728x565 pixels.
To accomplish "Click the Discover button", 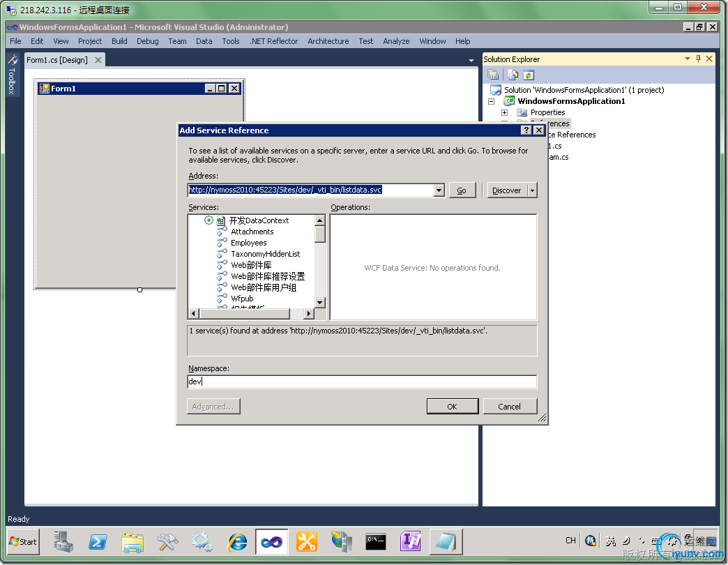I will pos(507,190).
